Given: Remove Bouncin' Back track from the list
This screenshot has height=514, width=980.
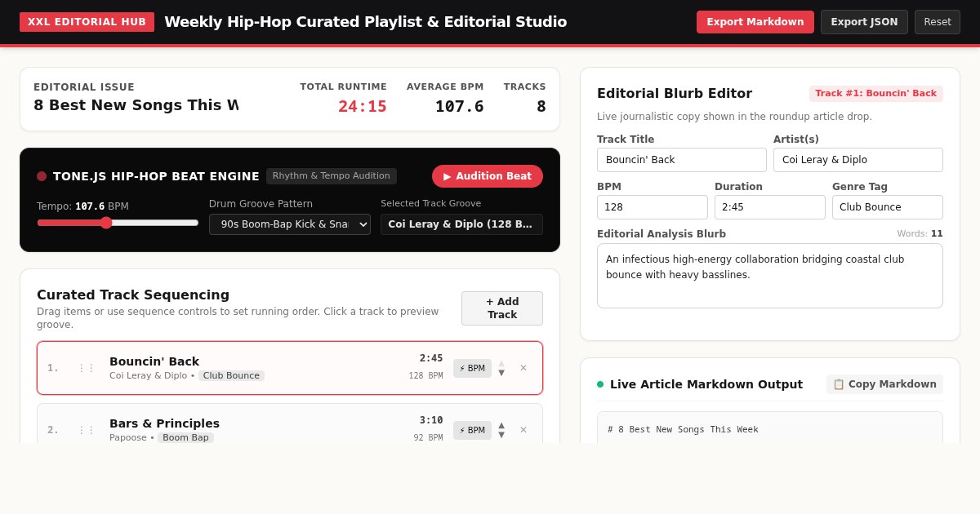Looking at the screenshot, I should [523, 368].
